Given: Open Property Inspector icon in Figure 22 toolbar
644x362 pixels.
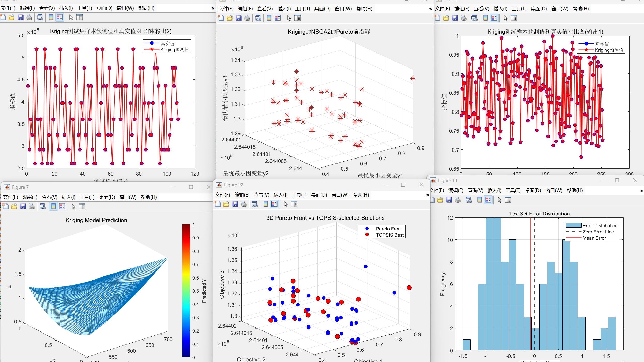Looking at the screenshot, I should click(294, 204).
